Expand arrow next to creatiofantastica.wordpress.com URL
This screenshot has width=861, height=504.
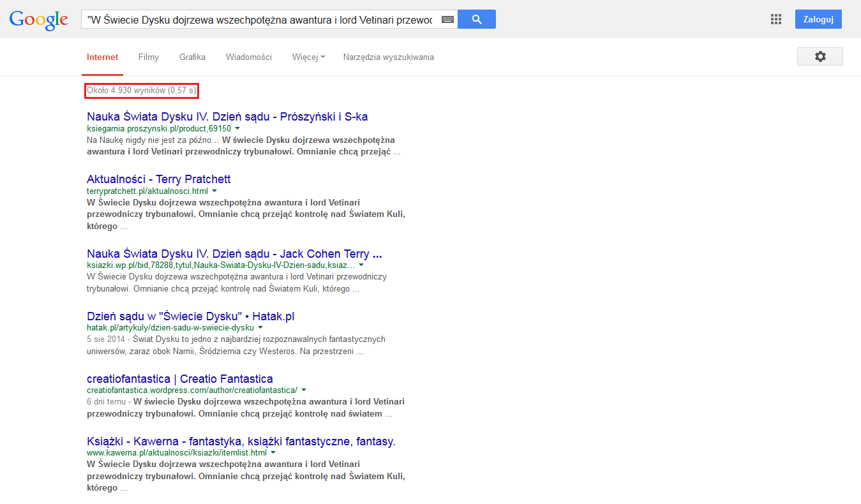tap(304, 390)
